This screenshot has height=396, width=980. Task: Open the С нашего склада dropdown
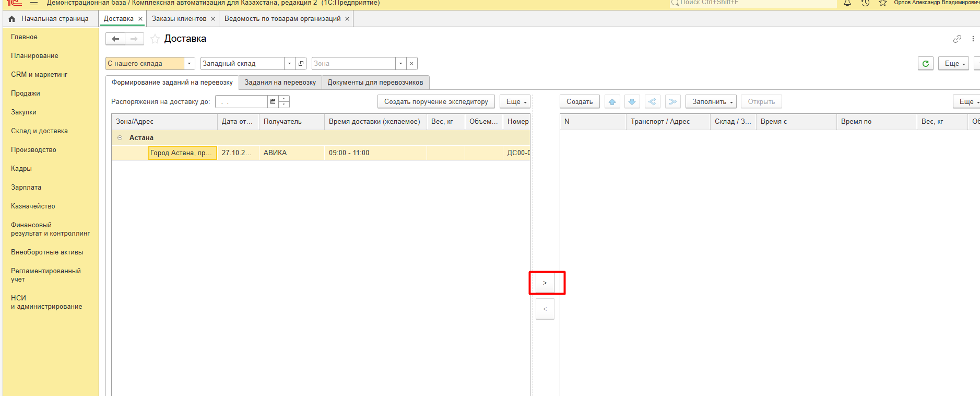[x=190, y=64]
